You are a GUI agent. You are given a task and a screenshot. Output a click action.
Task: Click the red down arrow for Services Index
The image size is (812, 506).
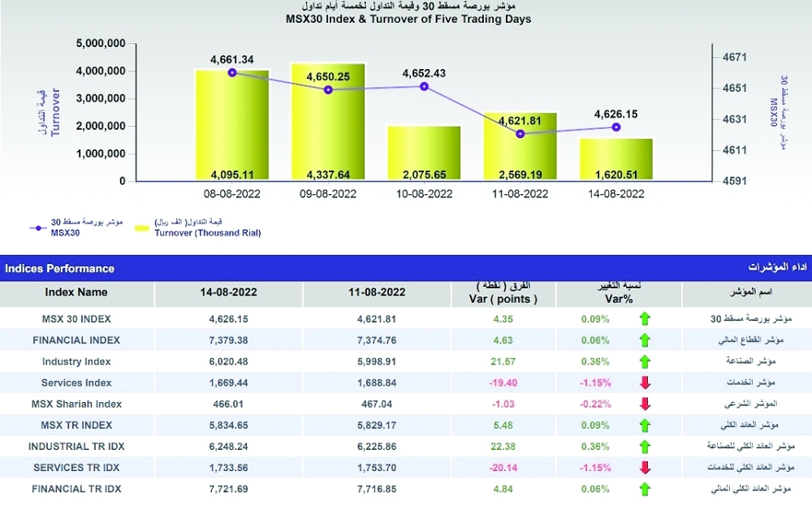point(646,383)
